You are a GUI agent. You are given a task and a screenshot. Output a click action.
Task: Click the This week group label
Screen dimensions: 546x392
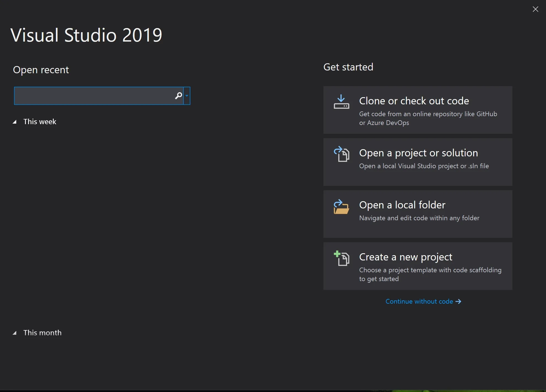click(40, 122)
